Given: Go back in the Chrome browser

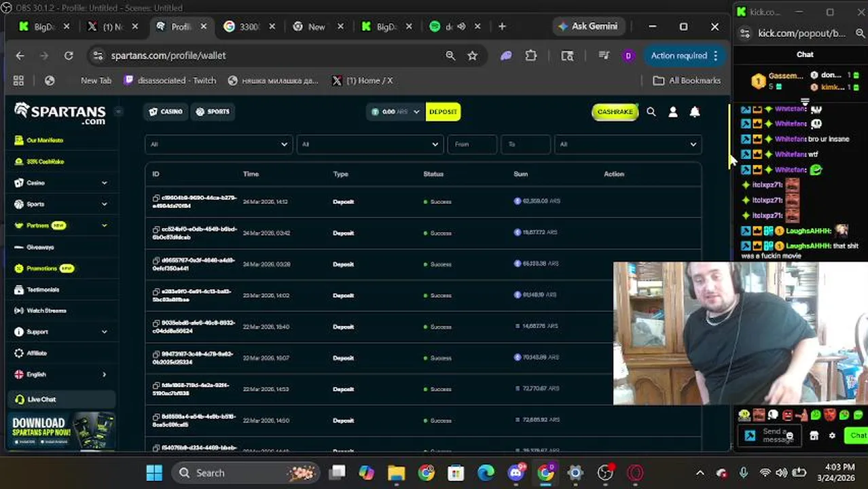Looking at the screenshot, I should point(20,56).
